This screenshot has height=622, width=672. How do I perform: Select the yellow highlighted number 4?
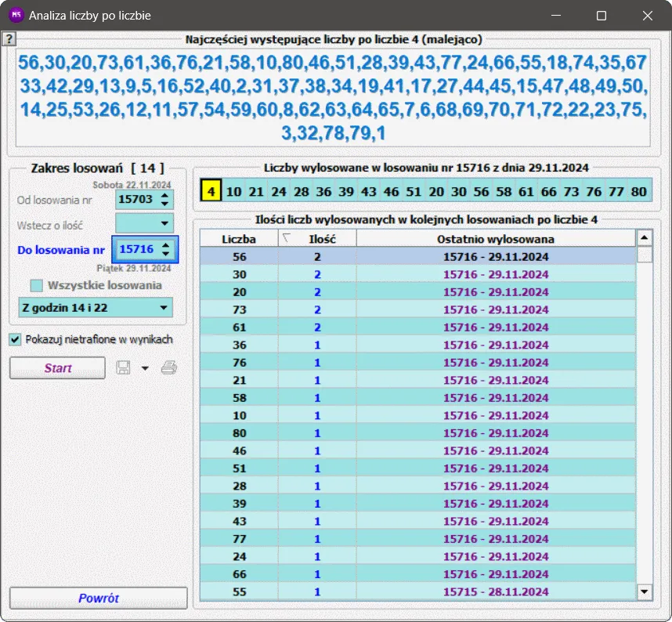[211, 191]
